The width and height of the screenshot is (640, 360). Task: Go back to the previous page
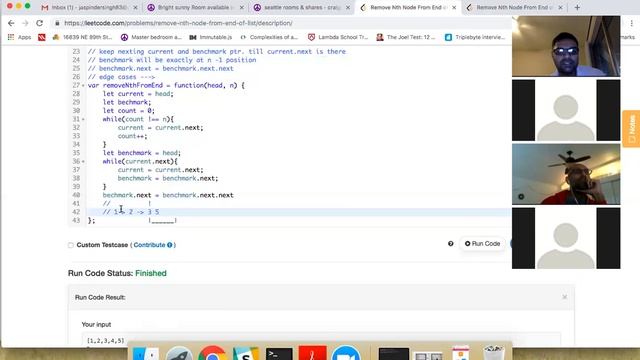(x=11, y=23)
